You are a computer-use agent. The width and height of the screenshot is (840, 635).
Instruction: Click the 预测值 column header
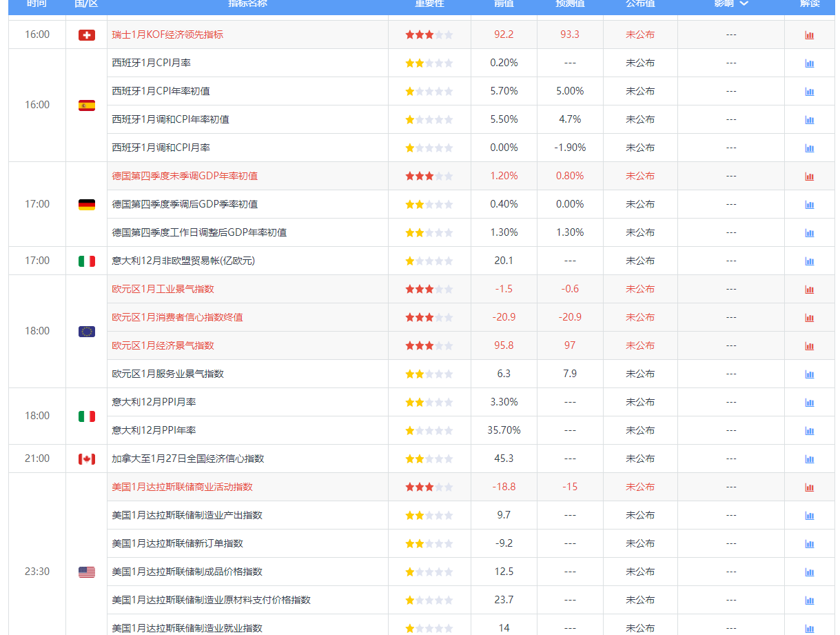pos(570,3)
